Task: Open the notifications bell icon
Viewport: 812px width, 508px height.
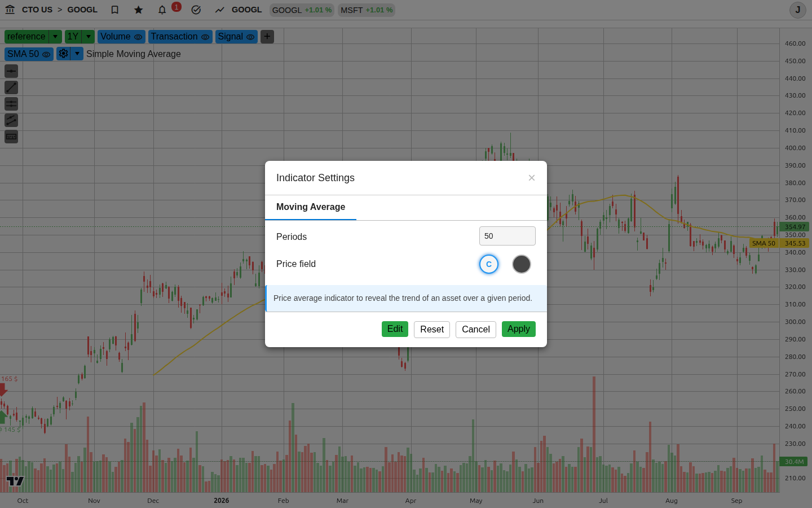Action: tap(162, 10)
